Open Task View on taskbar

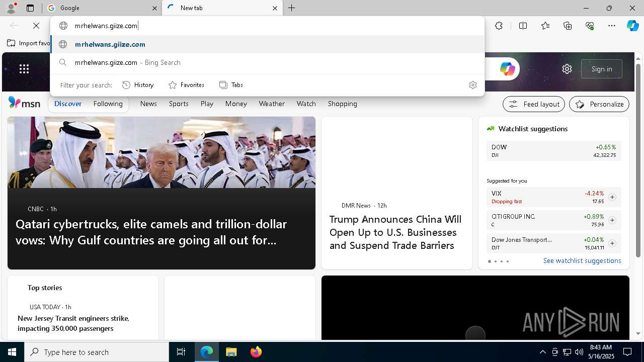(181, 352)
